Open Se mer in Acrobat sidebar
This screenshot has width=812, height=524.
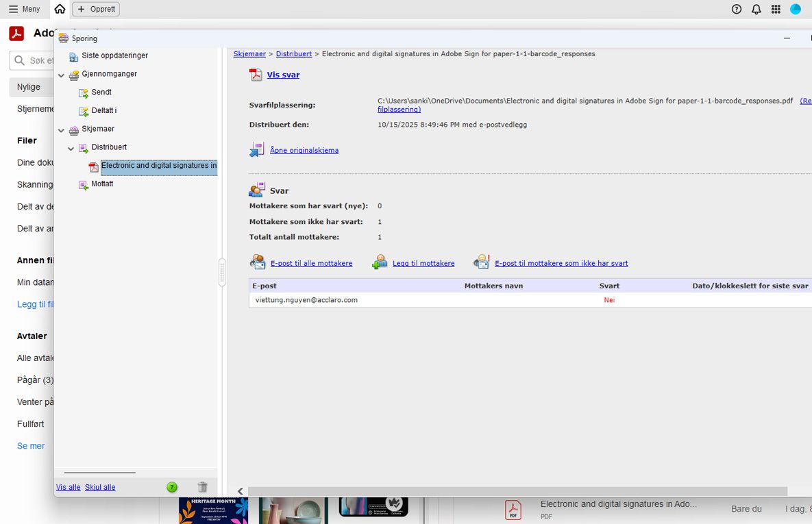[x=31, y=446]
